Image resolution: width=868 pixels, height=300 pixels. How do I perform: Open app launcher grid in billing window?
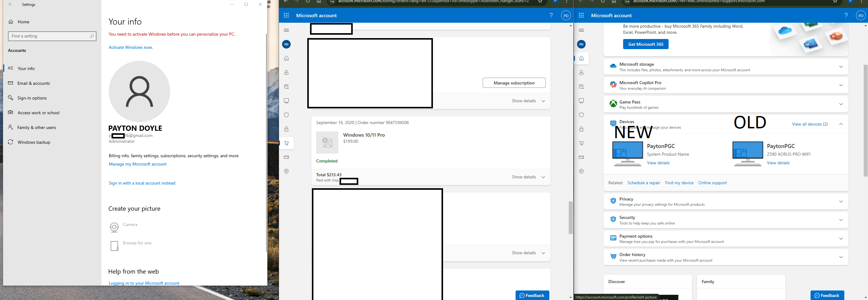[286, 15]
